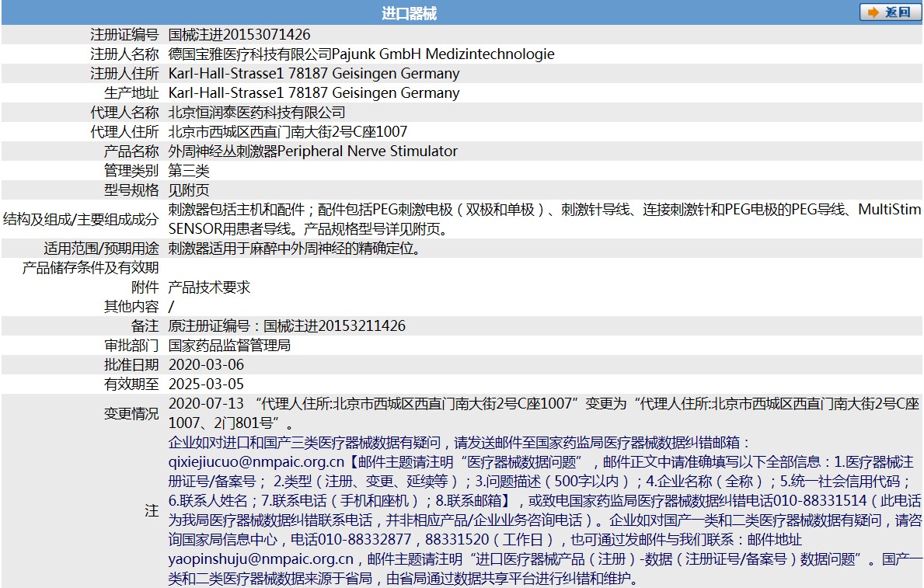Click the 生产地址 label
This screenshot has width=924, height=588.
(131, 93)
